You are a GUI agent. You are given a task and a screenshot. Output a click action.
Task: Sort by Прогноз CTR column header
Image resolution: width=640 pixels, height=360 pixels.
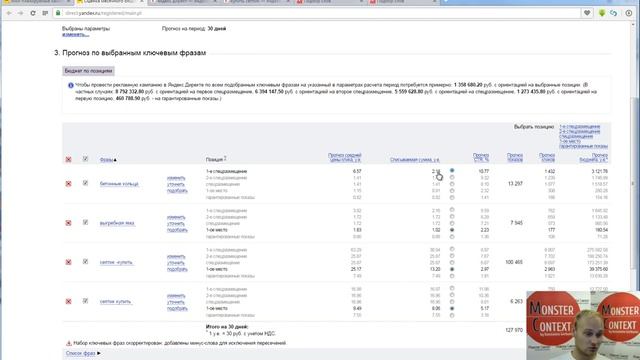coord(481,157)
